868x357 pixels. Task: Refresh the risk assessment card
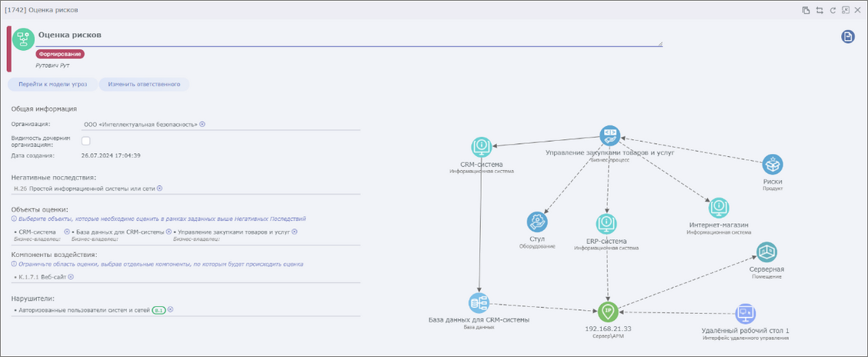pyautogui.click(x=832, y=10)
